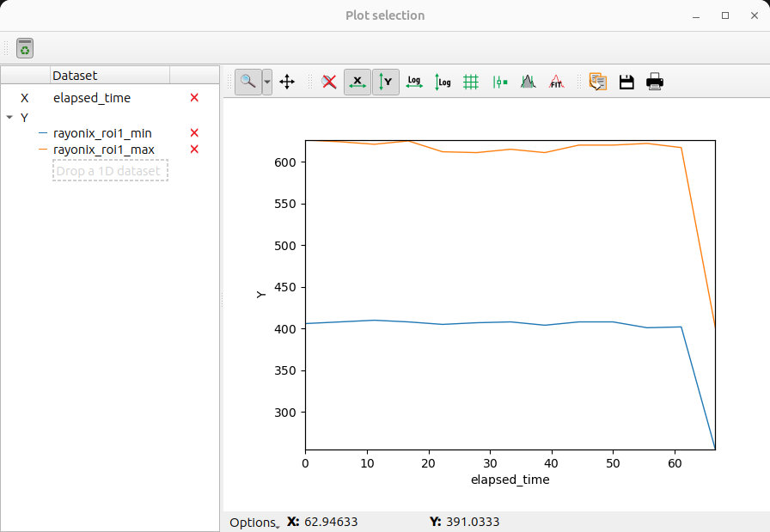Open the histogram display option

point(528,82)
